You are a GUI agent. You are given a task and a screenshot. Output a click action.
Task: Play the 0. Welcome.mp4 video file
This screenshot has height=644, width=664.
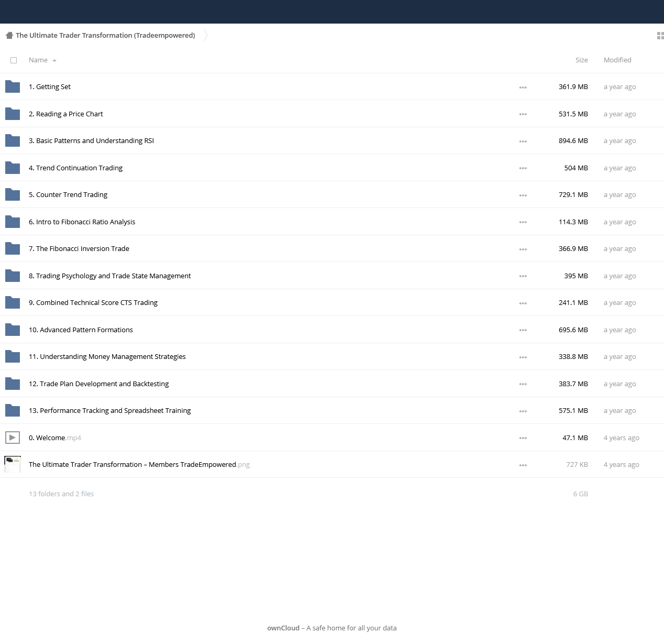click(55, 438)
